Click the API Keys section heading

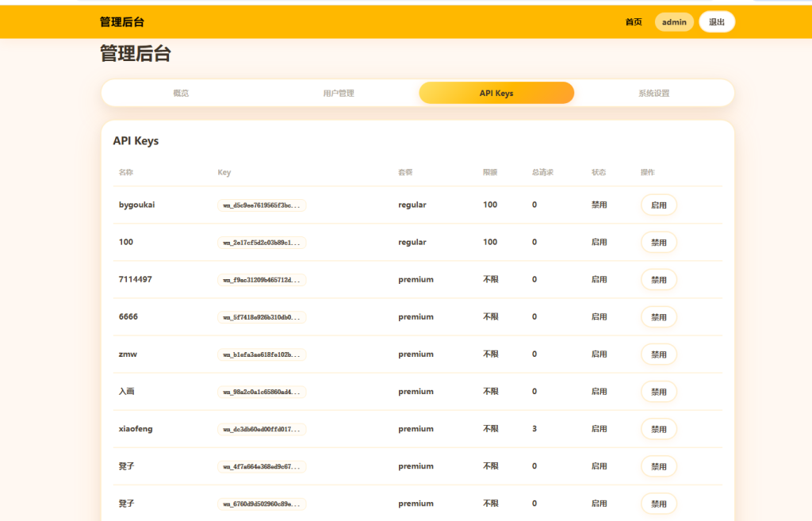136,141
